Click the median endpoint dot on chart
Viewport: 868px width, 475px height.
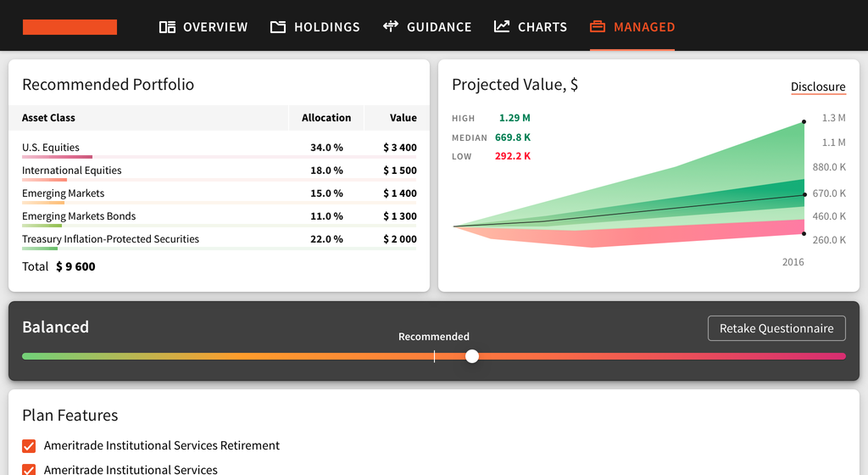point(804,195)
